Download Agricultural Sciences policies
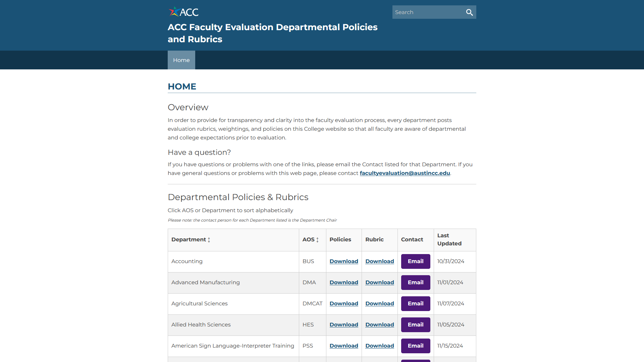644x362 pixels. [344, 304]
